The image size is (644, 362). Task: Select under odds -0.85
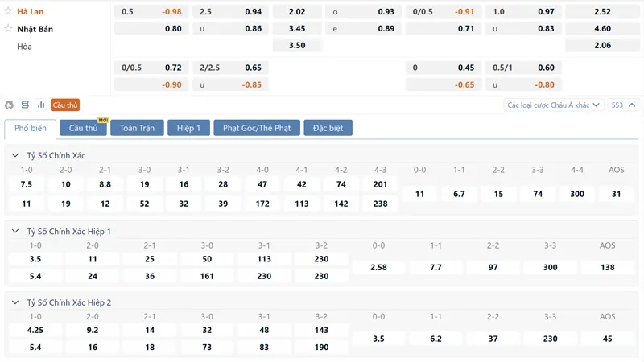230,84
